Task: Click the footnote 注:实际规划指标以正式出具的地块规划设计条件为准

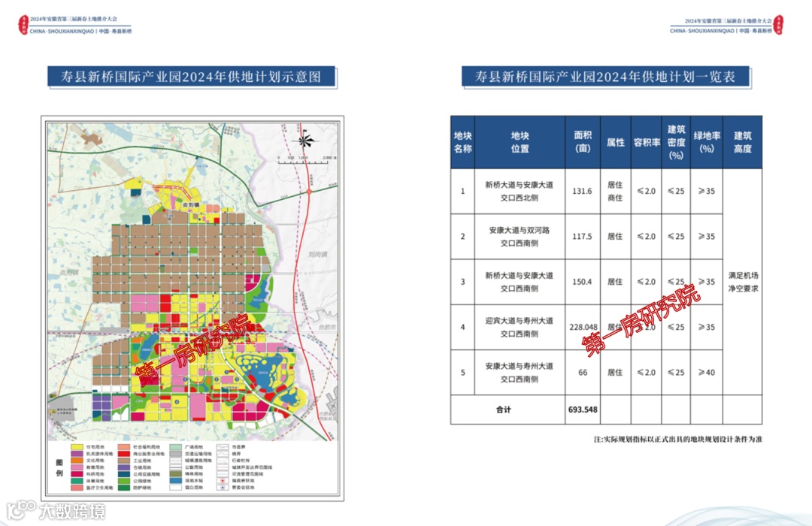Action: click(x=678, y=439)
